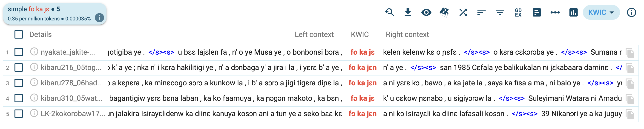Click the download concordance icon
644x129 pixels.
(x=408, y=12)
